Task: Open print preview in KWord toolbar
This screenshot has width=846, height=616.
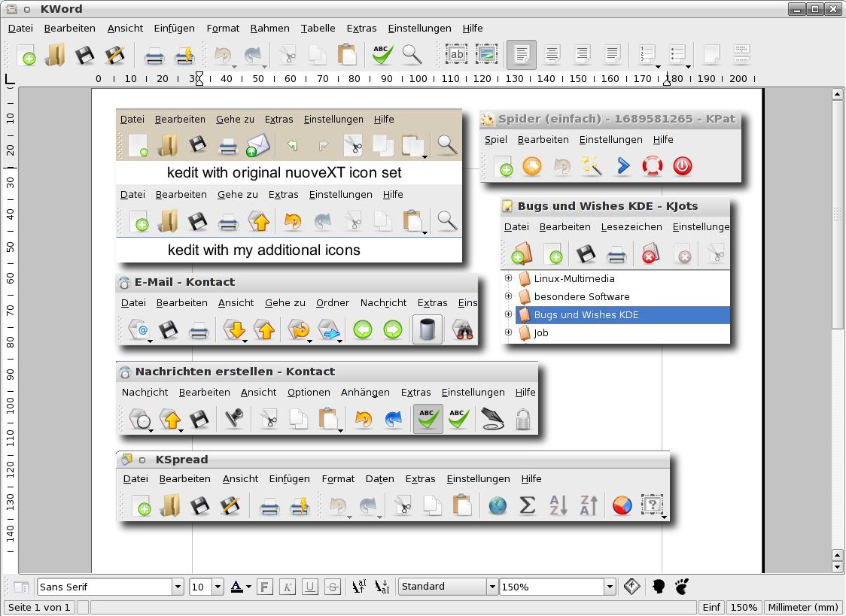Action: (184, 55)
